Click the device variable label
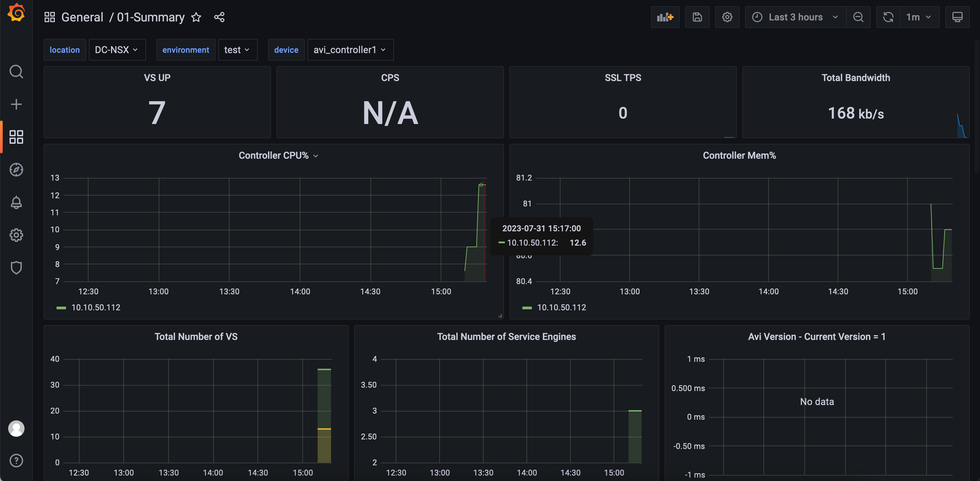The width and height of the screenshot is (980, 481). click(x=286, y=50)
